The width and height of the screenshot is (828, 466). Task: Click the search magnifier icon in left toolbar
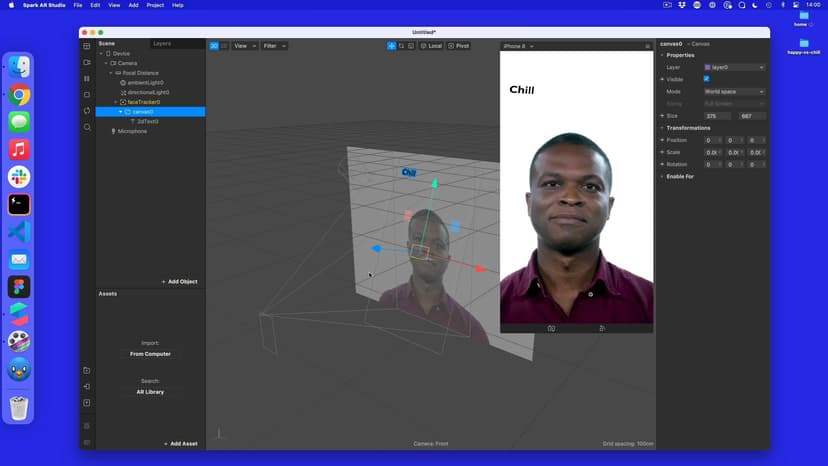87,127
